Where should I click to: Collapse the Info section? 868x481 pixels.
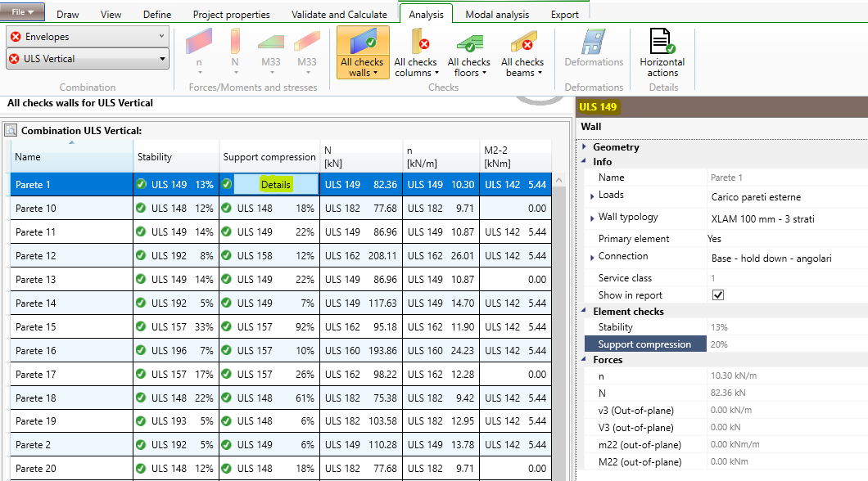coord(584,161)
